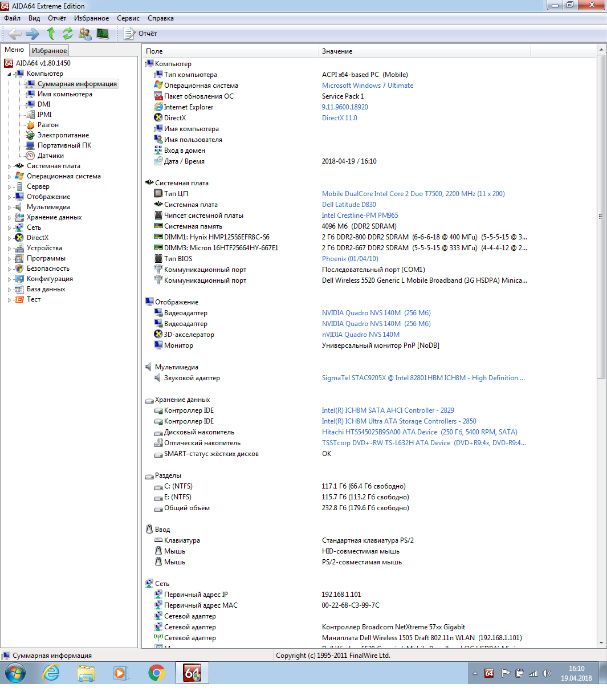Switch to the Меню tab
This screenshot has height=700, width=607.
point(14,50)
